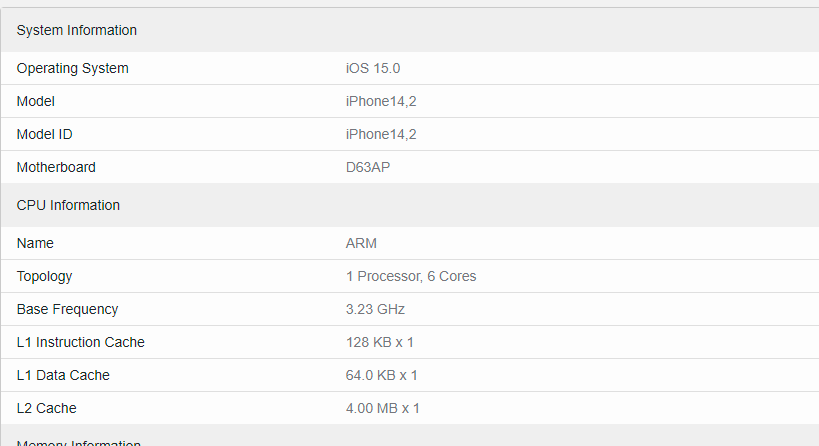Click the iOS 15.0 value
The width and height of the screenshot is (819, 446).
373,68
